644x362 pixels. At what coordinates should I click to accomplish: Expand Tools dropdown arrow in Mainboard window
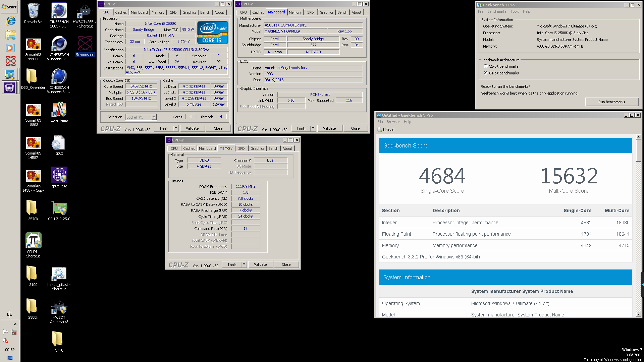coord(313,128)
